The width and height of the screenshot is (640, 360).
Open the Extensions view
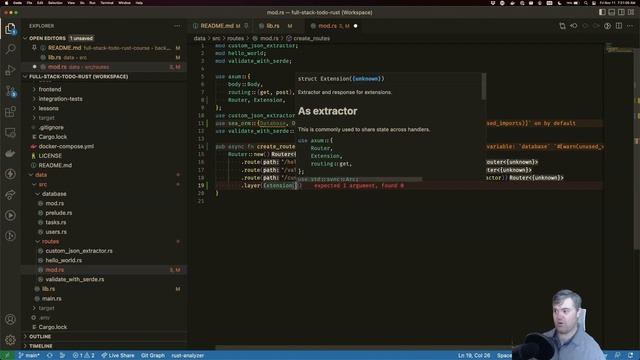pos(10,112)
